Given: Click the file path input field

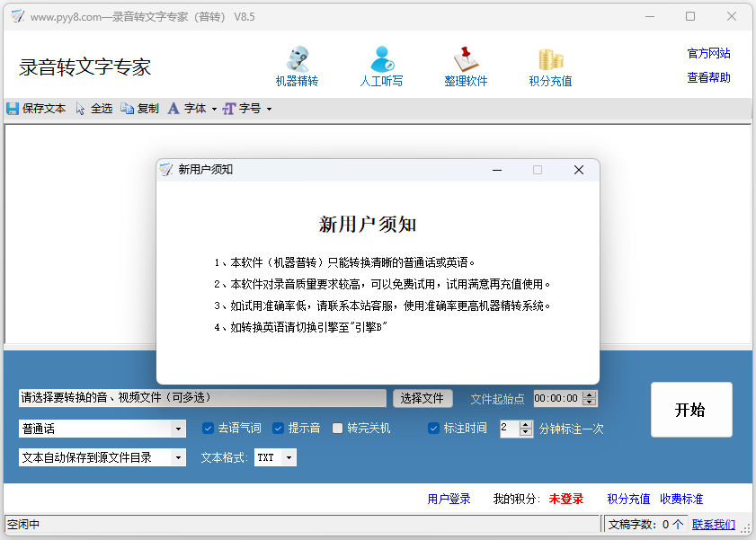Looking at the screenshot, I should 202,398.
